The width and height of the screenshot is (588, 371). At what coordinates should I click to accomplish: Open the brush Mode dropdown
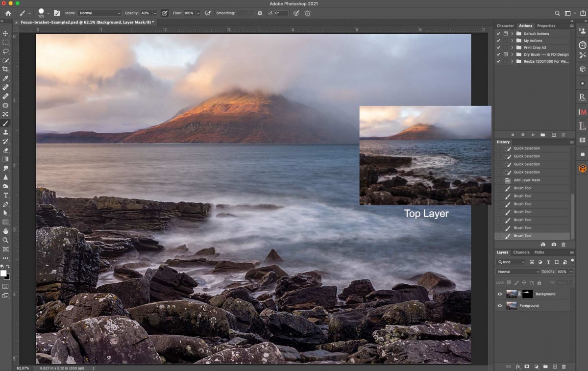click(x=99, y=13)
